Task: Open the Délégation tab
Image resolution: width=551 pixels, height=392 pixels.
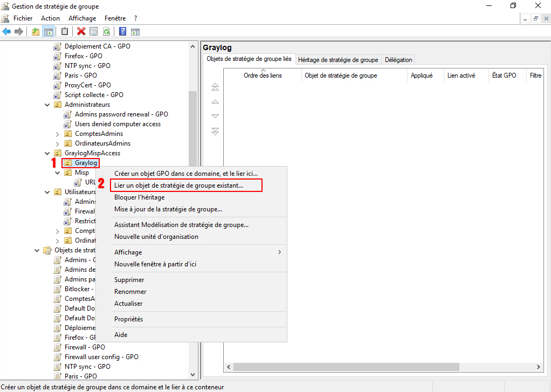Action: click(398, 60)
